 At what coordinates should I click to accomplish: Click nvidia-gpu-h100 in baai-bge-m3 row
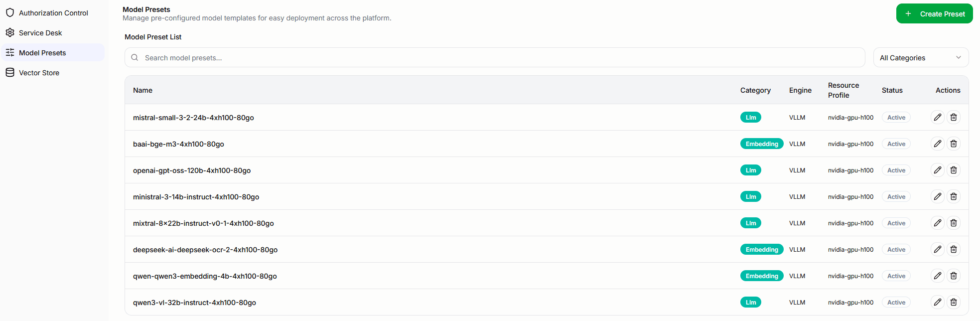850,144
